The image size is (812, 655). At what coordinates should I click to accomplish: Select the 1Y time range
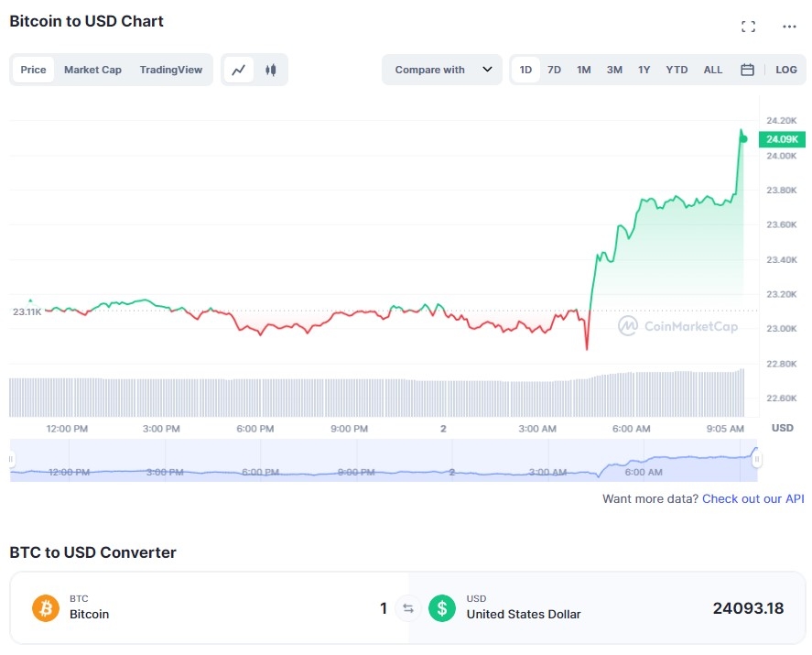pyautogui.click(x=644, y=70)
